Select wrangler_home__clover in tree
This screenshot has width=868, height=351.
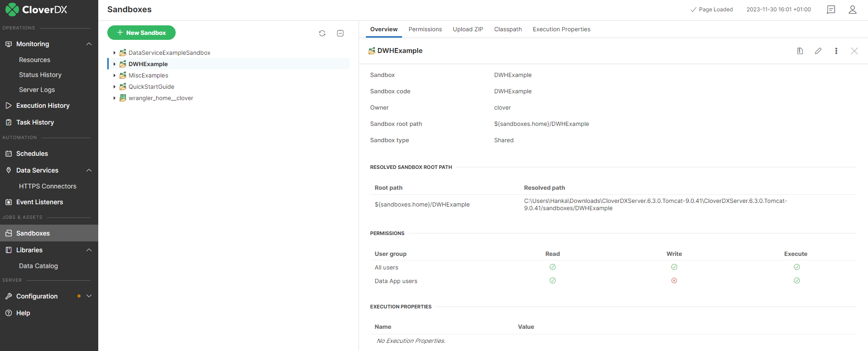pyautogui.click(x=161, y=98)
